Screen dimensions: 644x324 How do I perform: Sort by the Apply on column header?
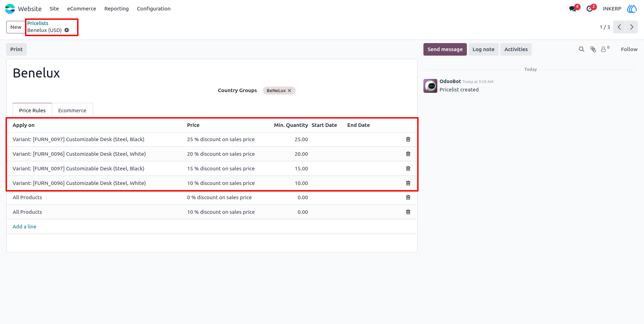(x=24, y=125)
